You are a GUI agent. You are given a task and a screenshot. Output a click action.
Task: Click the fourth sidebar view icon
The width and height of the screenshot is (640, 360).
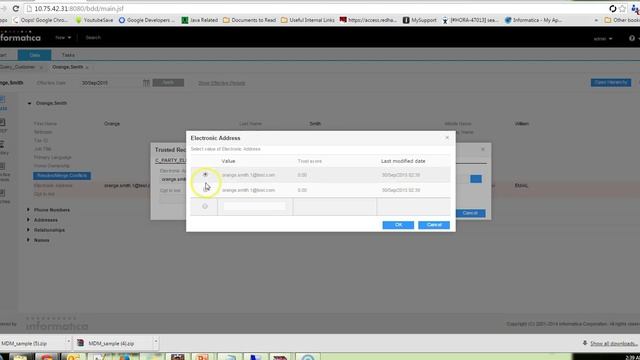click(x=4, y=171)
